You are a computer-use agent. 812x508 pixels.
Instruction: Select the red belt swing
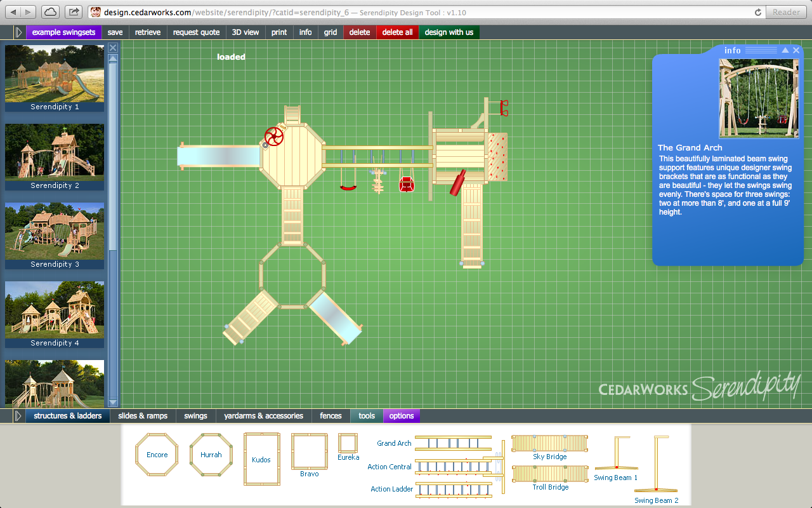click(348, 187)
